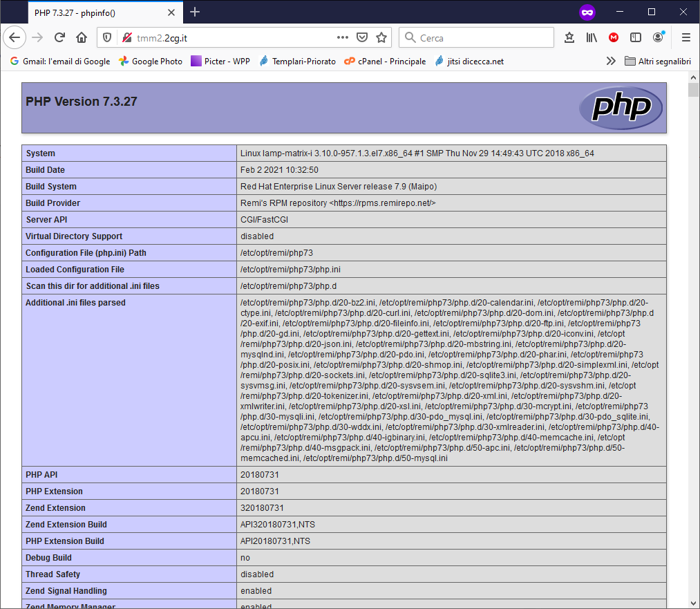Open the Firefox home page icon
700x609 pixels.
(82, 37)
